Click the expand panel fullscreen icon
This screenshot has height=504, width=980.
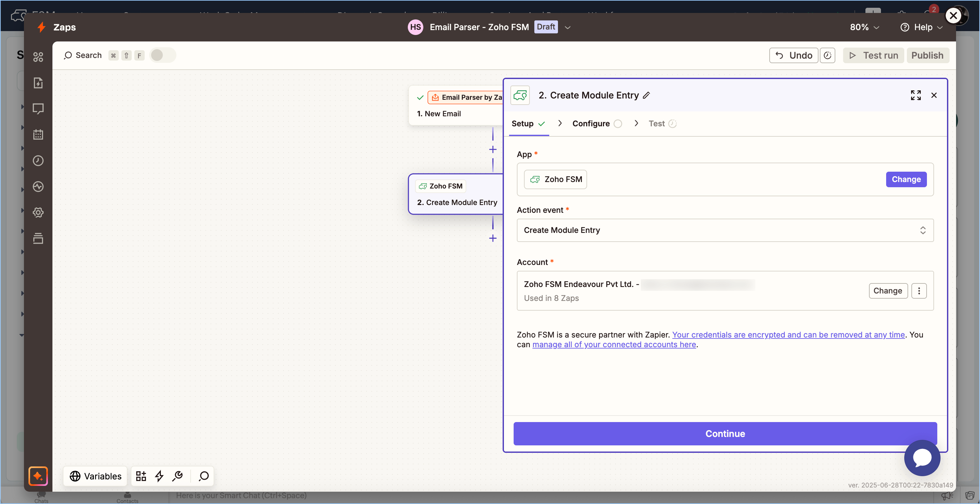point(915,95)
